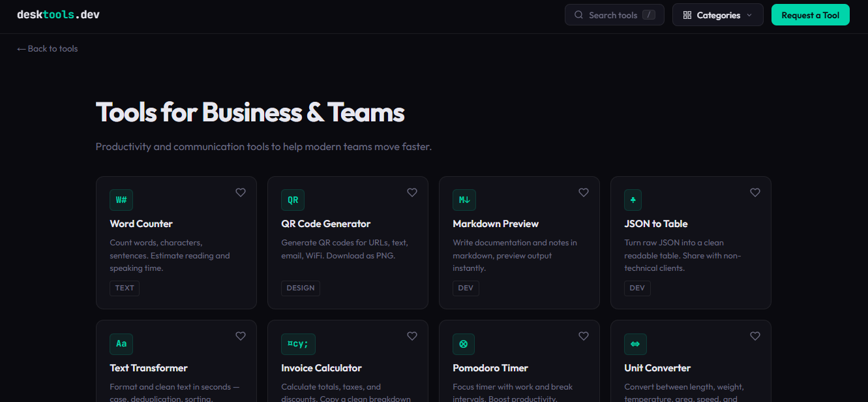Favorite the Word Counter tool
Viewport: 868px width, 402px height.
[240, 193]
